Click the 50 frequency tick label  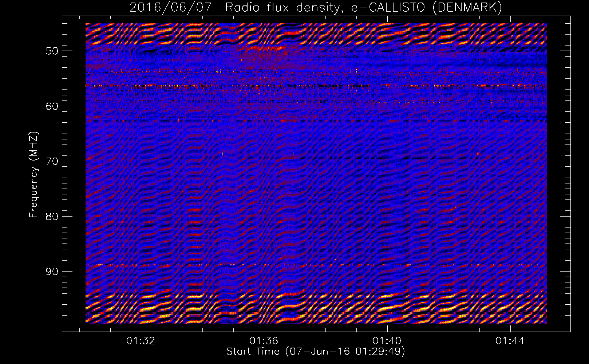[x=52, y=51]
